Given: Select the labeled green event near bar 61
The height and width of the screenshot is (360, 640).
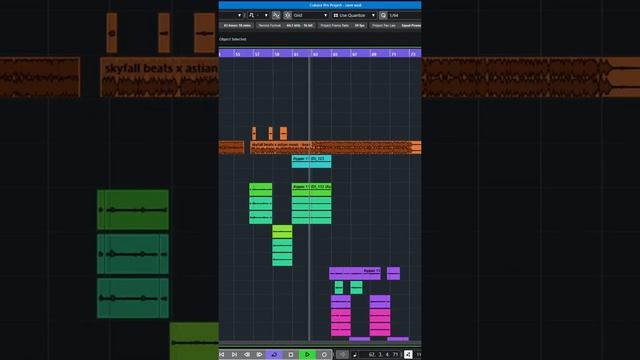Looking at the screenshot, I should pos(311,189).
